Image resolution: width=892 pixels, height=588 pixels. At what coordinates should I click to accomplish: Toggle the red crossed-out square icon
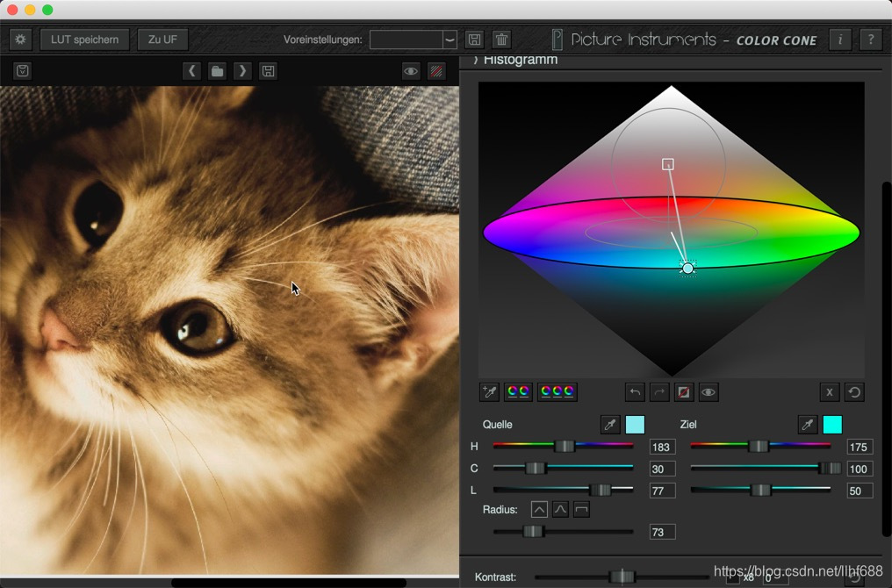point(684,391)
